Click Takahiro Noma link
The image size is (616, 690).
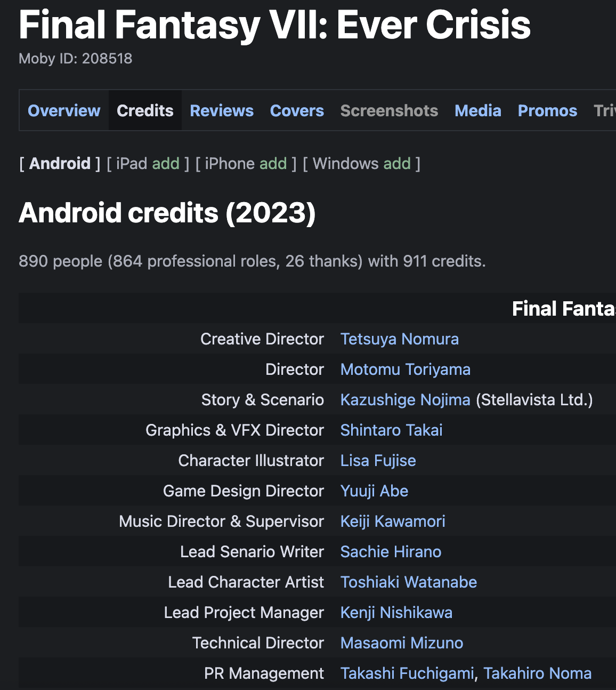[538, 673]
